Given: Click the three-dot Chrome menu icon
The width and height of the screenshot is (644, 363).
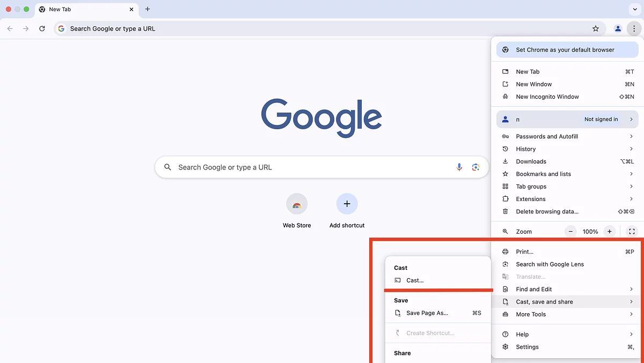Looking at the screenshot, I should [634, 28].
